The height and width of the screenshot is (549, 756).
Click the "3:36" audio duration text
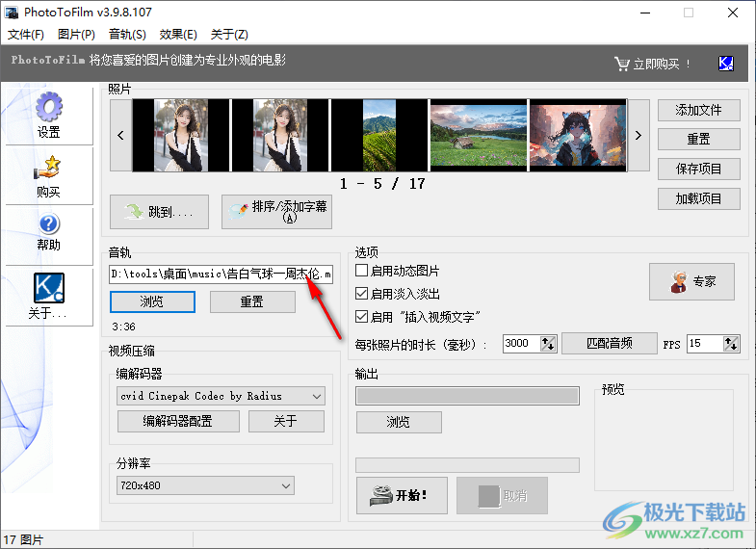[x=123, y=327]
